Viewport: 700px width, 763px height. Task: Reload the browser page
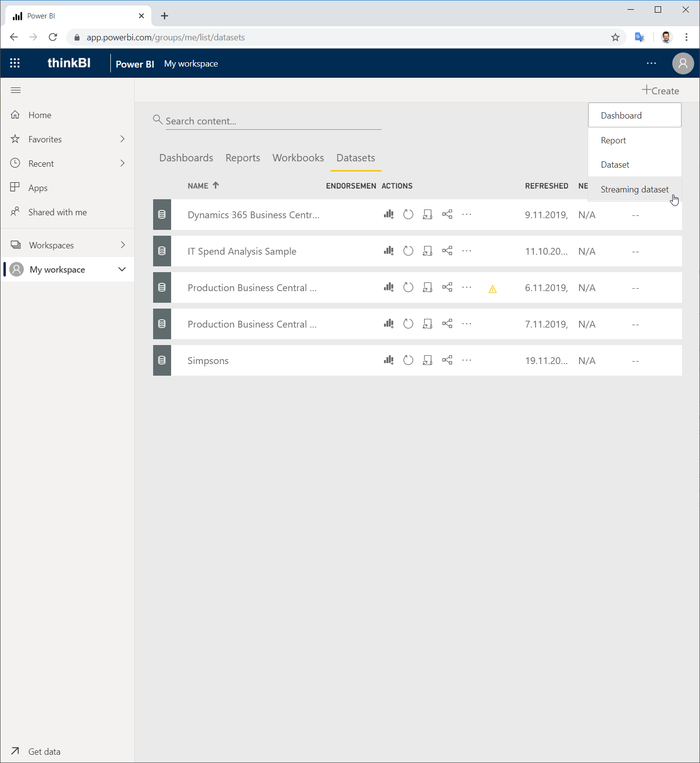pyautogui.click(x=53, y=37)
